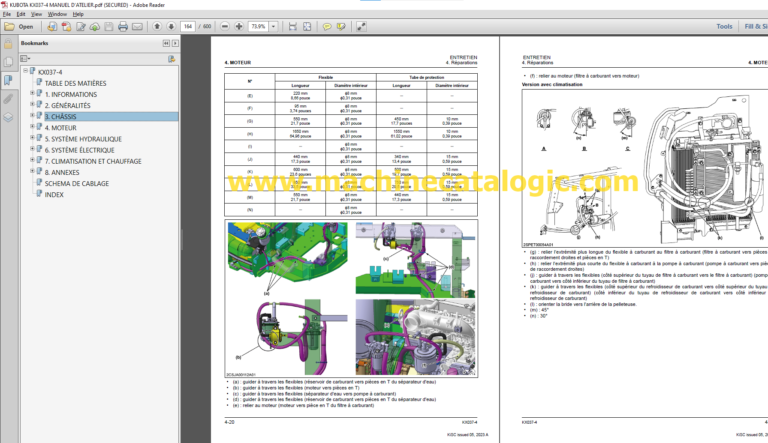This screenshot has height=443, width=768.
Task: Expand the 1. INFORMATIONS bookmark
Action: (32, 93)
